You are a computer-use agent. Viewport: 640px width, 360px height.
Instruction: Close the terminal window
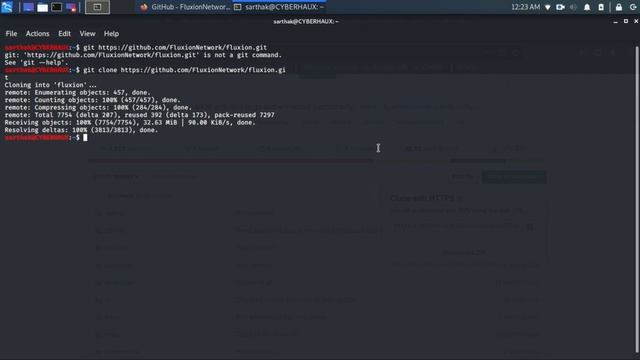tap(636, 21)
